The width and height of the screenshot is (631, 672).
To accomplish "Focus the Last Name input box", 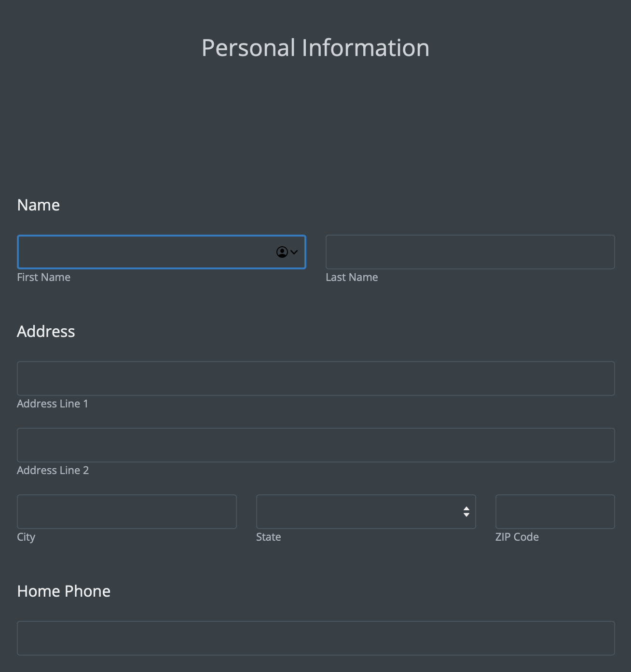I will (470, 252).
